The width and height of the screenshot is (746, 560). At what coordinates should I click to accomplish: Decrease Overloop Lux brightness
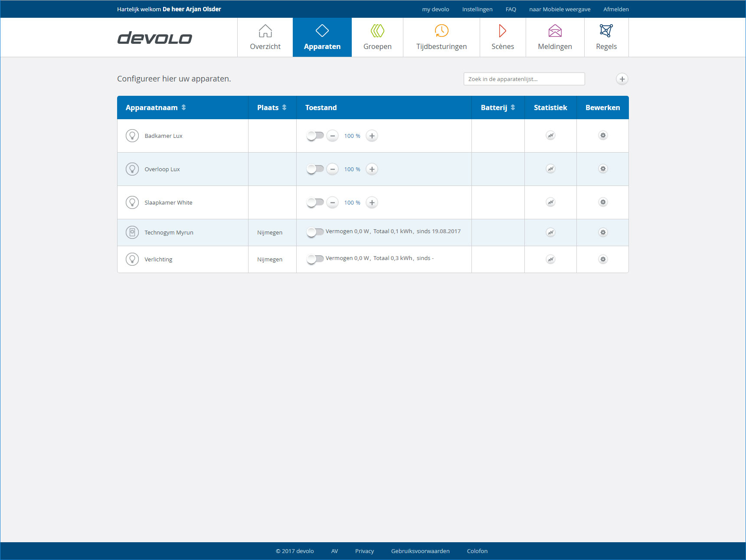(x=333, y=169)
